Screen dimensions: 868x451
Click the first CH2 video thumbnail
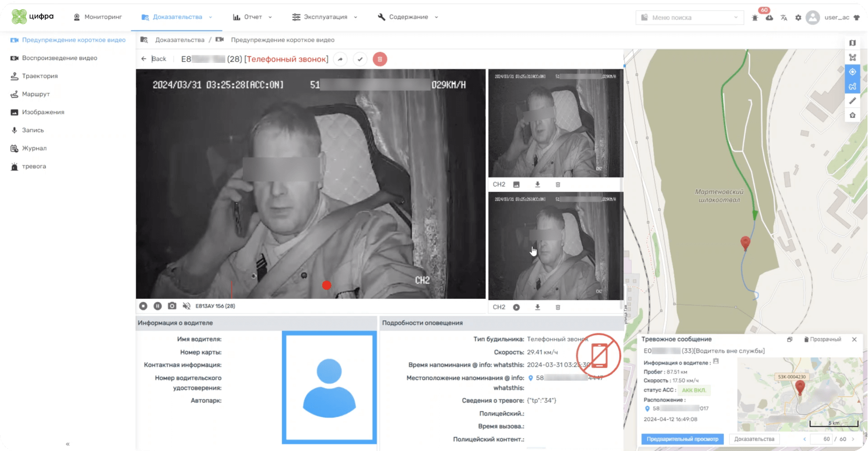tap(555, 123)
